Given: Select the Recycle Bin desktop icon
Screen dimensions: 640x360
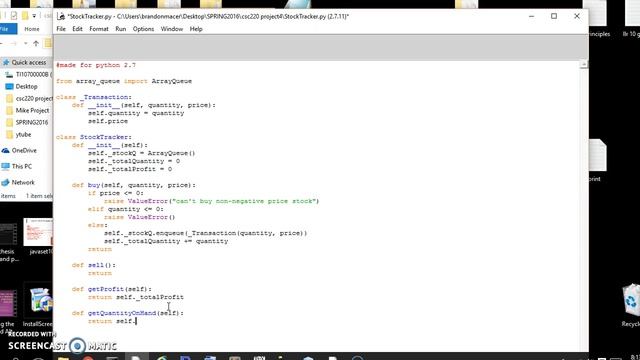Looking at the screenshot, I should [631, 301].
